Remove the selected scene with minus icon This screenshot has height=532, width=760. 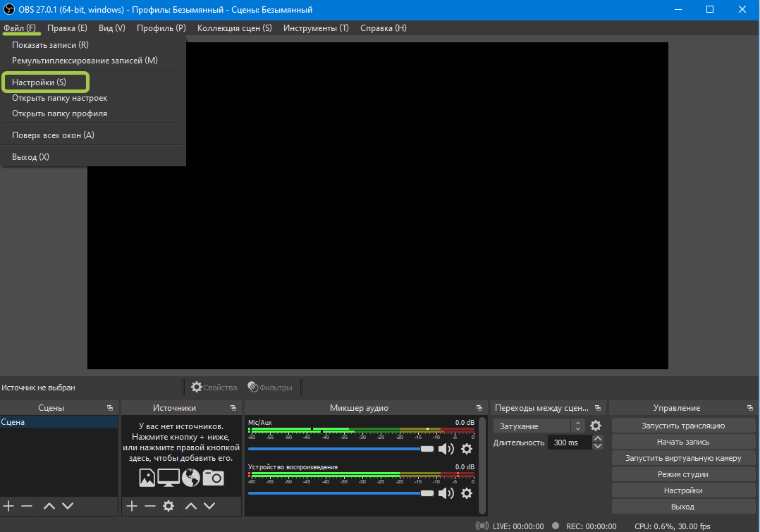point(27,506)
